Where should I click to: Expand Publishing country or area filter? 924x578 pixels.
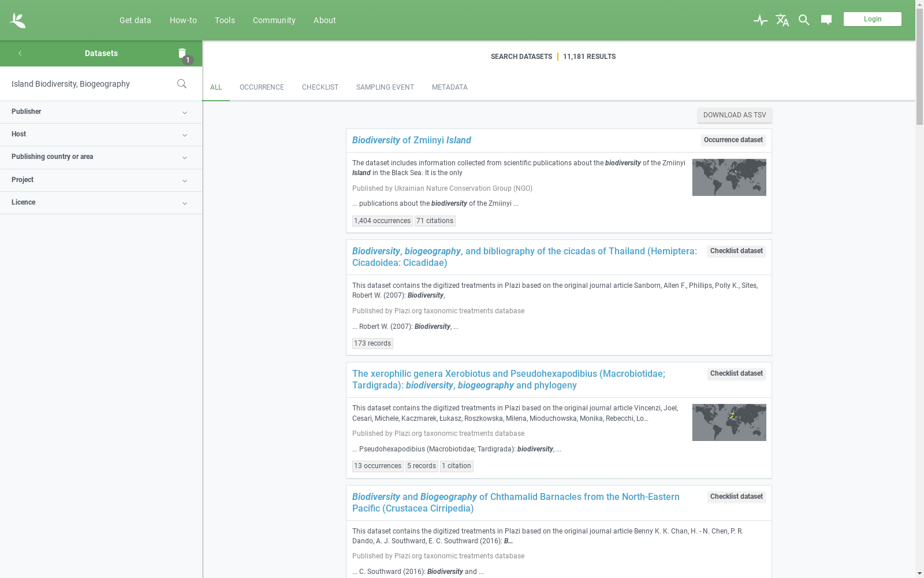101,157
